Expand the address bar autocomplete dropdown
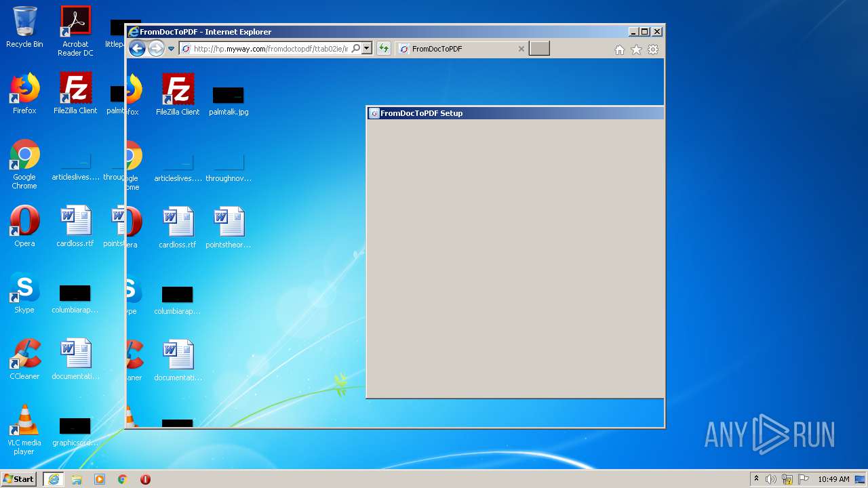Screen dimensions: 868x488 (x=367, y=49)
